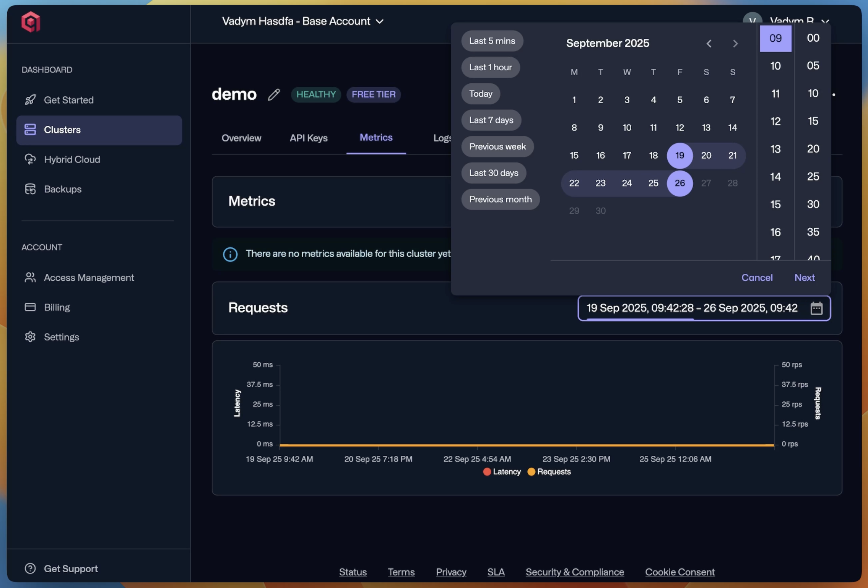Click the Backups database icon
The image size is (868, 588).
(30, 189)
